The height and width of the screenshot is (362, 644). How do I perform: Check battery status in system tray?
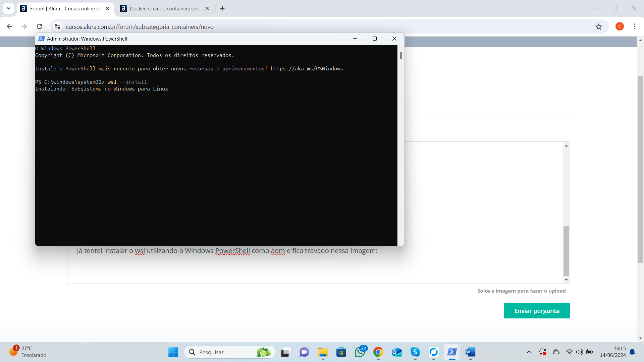(589, 352)
